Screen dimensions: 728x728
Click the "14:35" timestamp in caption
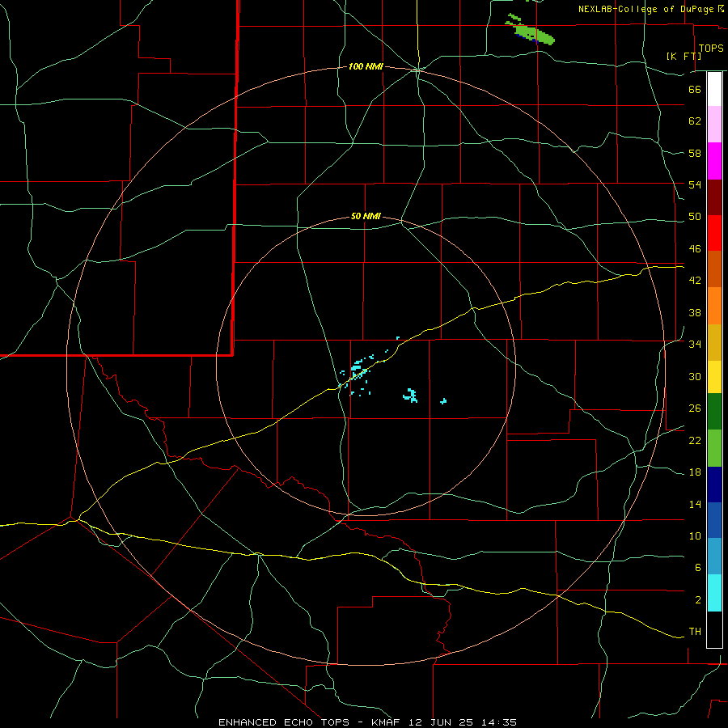click(498, 722)
